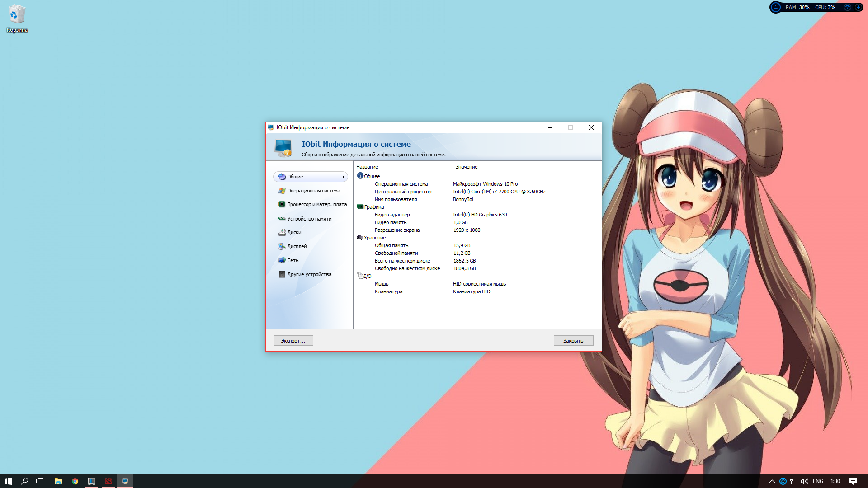Click the Intel(R) HD Graphics 630 value

tap(480, 215)
